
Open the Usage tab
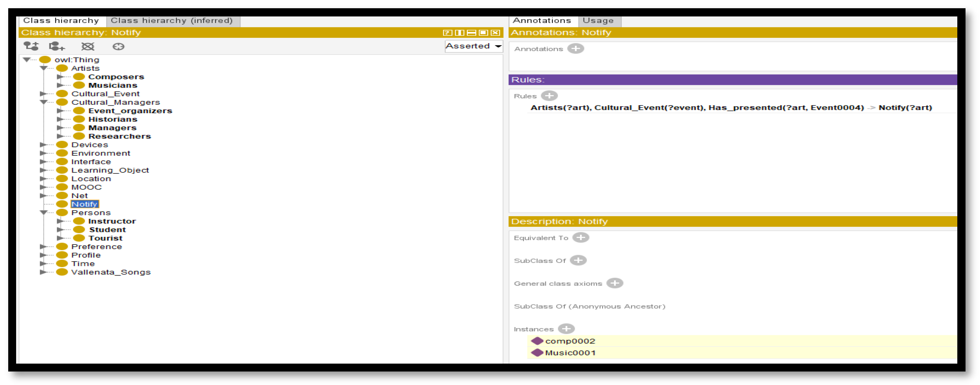point(598,20)
